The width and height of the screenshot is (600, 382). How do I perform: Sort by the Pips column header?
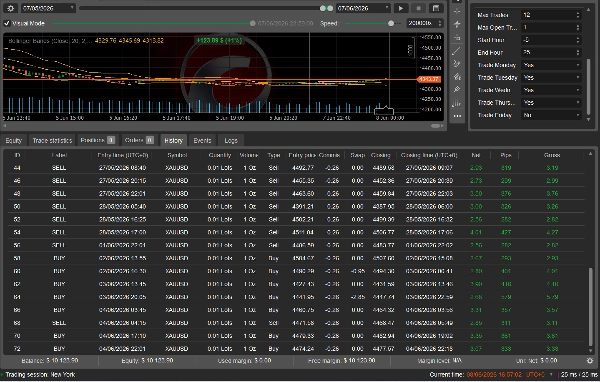(x=505, y=155)
